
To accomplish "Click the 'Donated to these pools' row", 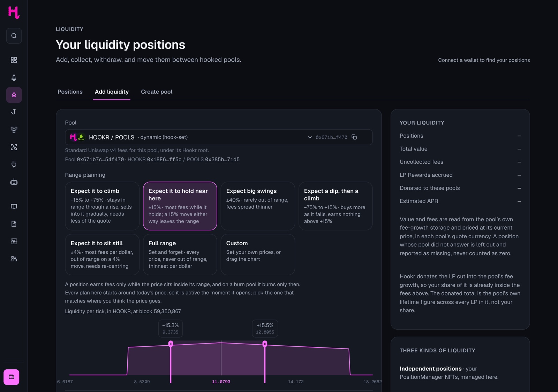I will (x=460, y=188).
